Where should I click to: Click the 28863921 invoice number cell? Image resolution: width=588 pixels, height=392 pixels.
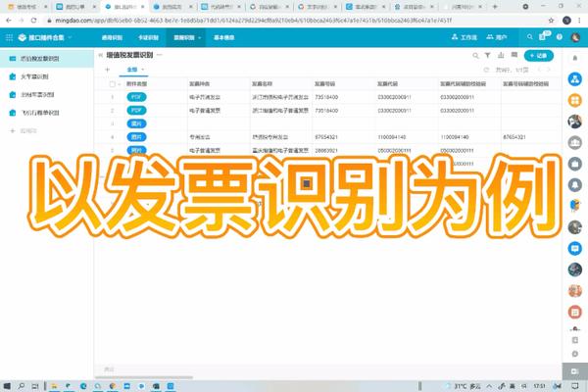344,150
